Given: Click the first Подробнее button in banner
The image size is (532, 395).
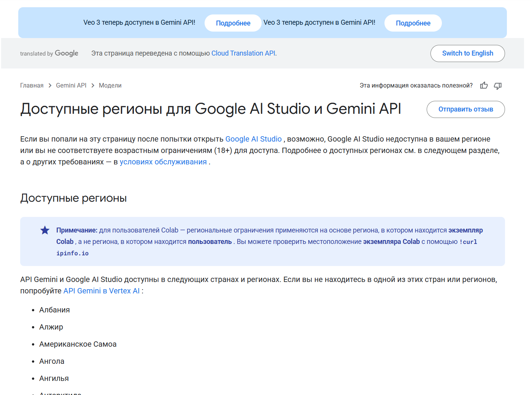Looking at the screenshot, I should [x=233, y=23].
